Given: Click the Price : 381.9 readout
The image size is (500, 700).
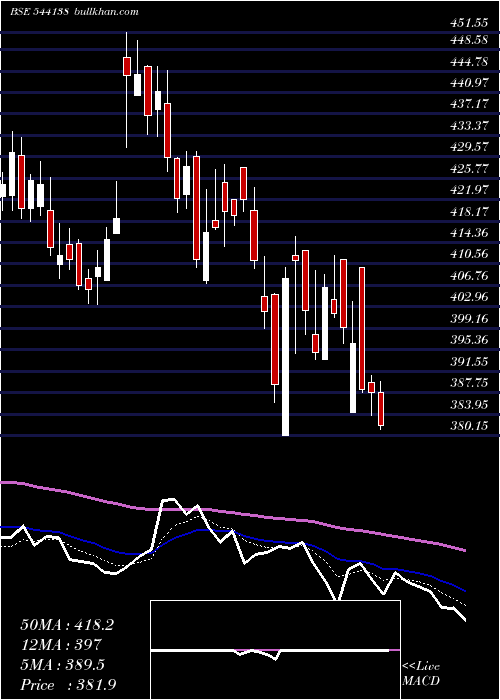Looking at the screenshot, I should (68, 685).
